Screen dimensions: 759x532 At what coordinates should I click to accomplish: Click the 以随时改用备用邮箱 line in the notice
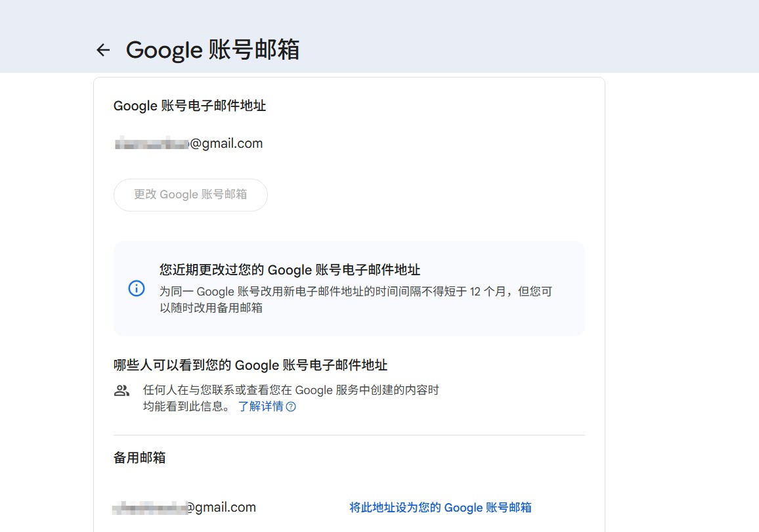[x=211, y=307]
